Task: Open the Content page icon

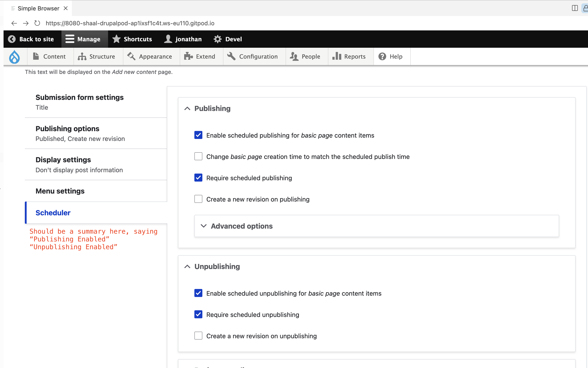Action: point(36,56)
